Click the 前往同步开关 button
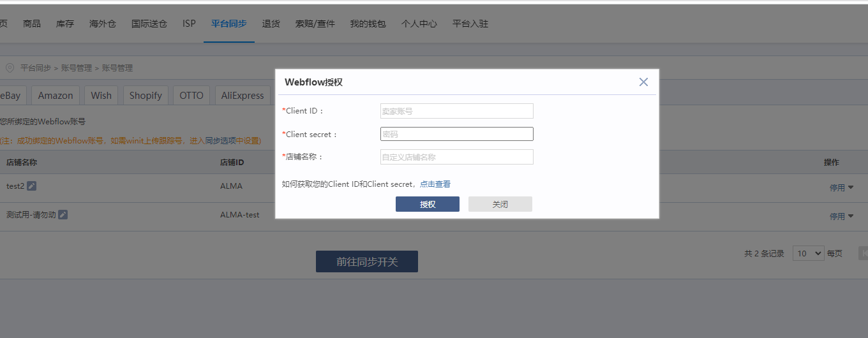This screenshot has width=868, height=338. [x=367, y=261]
